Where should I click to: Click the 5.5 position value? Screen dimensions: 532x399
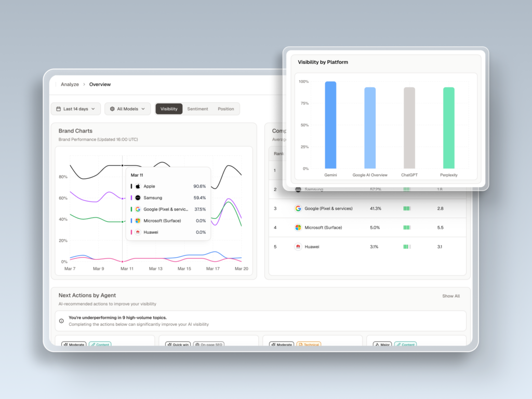(x=440, y=228)
